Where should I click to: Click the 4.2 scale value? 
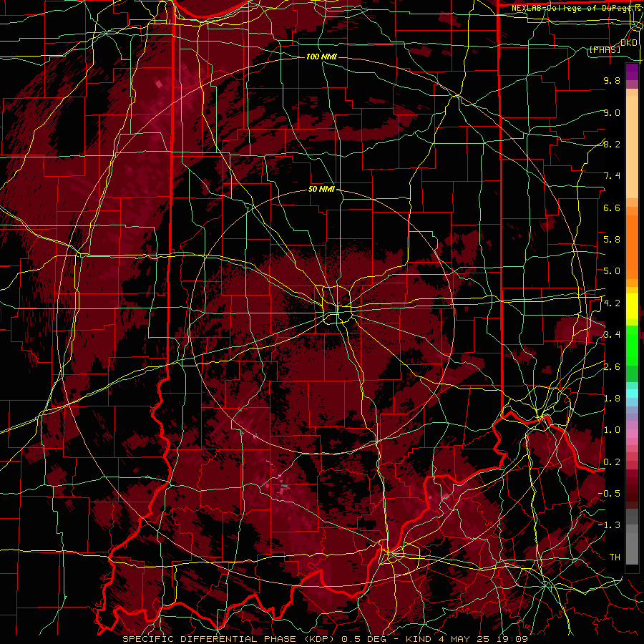click(x=612, y=303)
